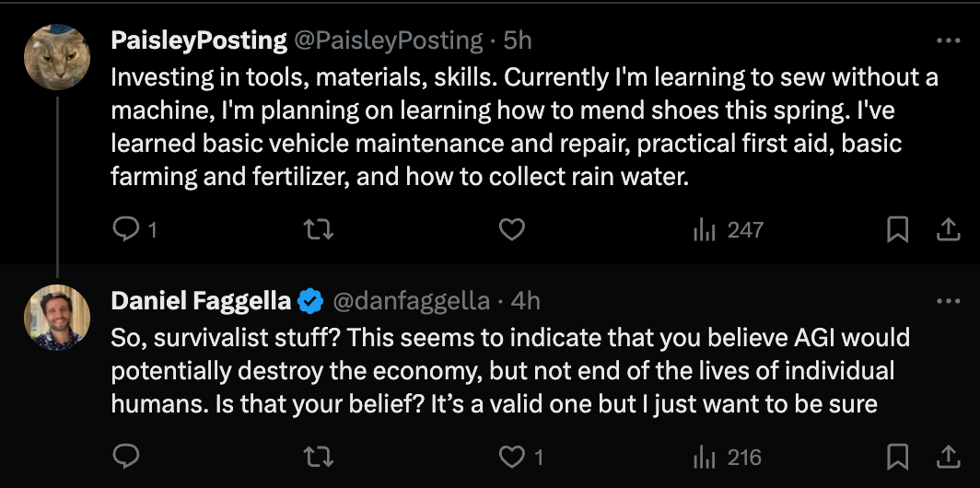Open the @danfaggella handle link

[411, 301]
